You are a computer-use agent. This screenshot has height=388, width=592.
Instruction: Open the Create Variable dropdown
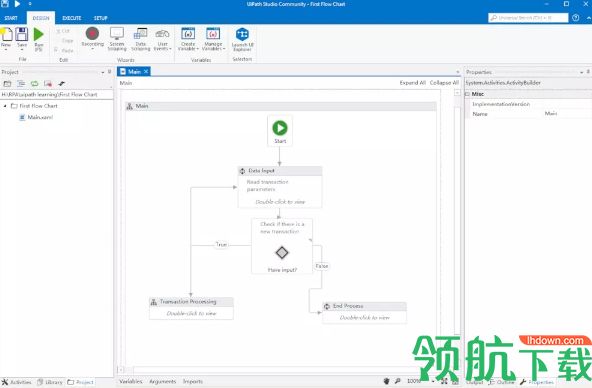coord(188,38)
